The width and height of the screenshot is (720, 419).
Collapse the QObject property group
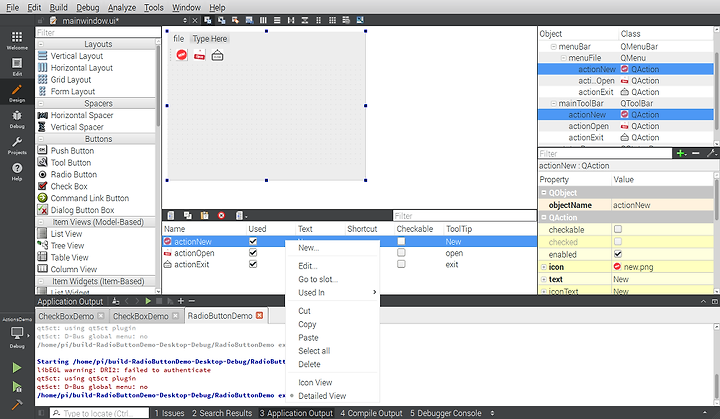544,193
